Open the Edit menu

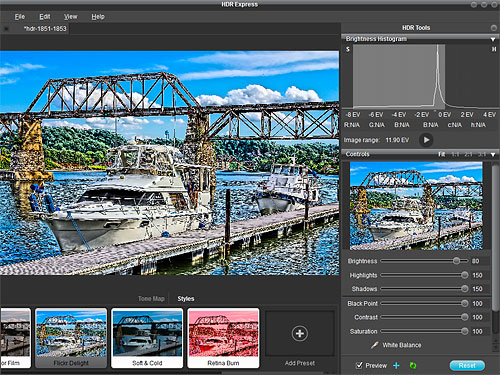(x=45, y=17)
